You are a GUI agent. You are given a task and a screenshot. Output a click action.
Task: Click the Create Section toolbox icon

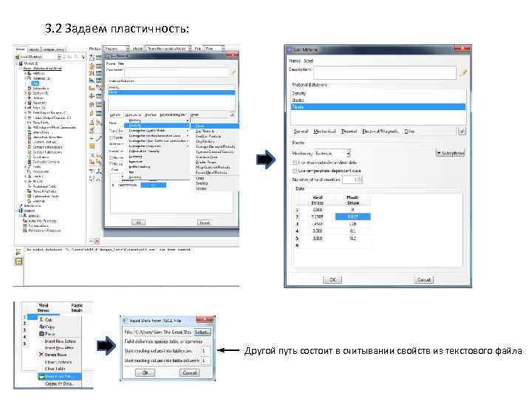pos(92,64)
